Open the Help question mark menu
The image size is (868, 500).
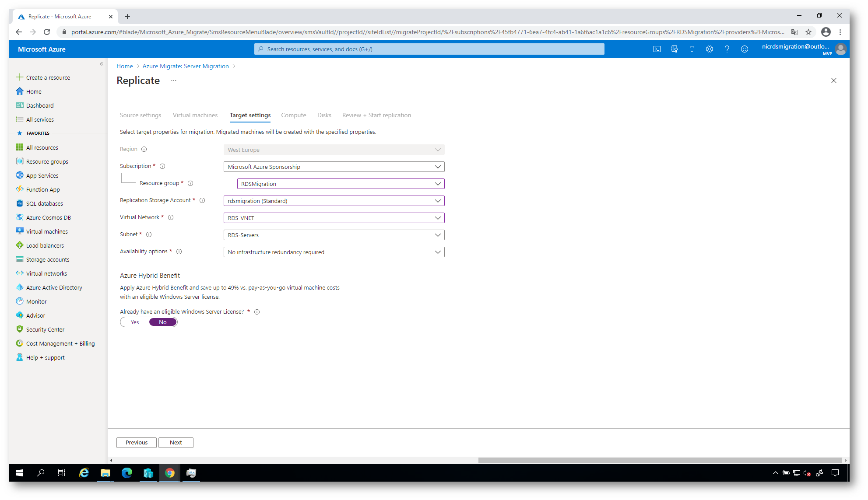pos(727,49)
